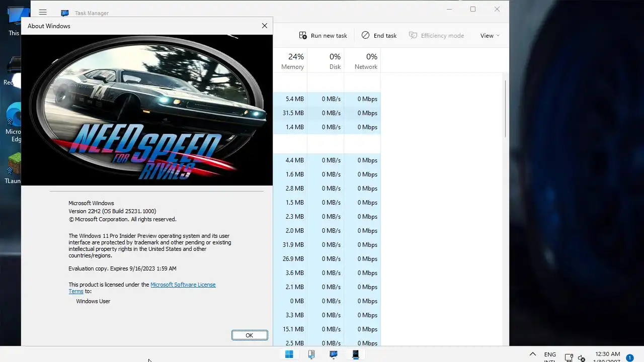Image resolution: width=644 pixels, height=362 pixels.
Task: Switch to the Task Manager monitor icon on taskbar
Action: (334, 354)
